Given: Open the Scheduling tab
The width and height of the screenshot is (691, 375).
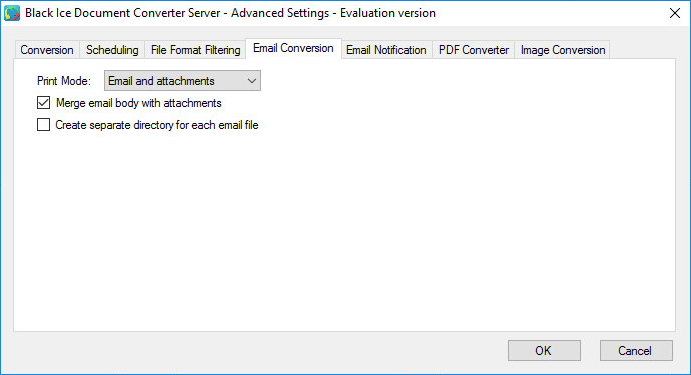Looking at the screenshot, I should [x=112, y=50].
